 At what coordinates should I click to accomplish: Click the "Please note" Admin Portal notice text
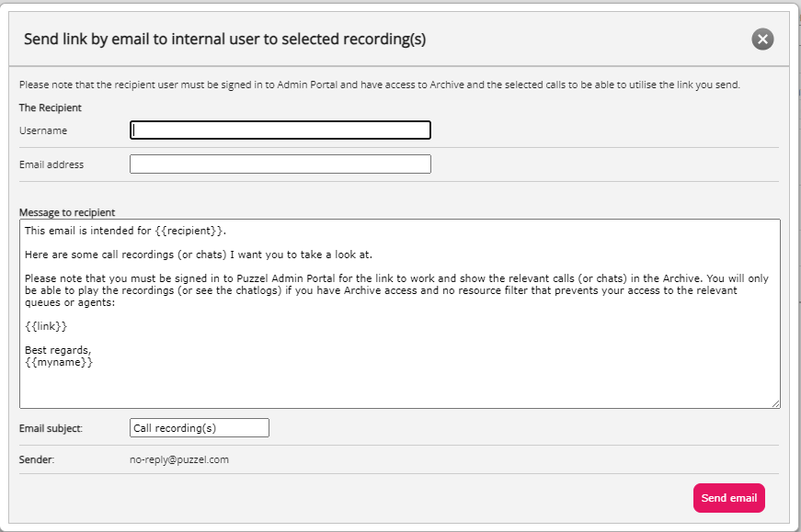pos(379,85)
